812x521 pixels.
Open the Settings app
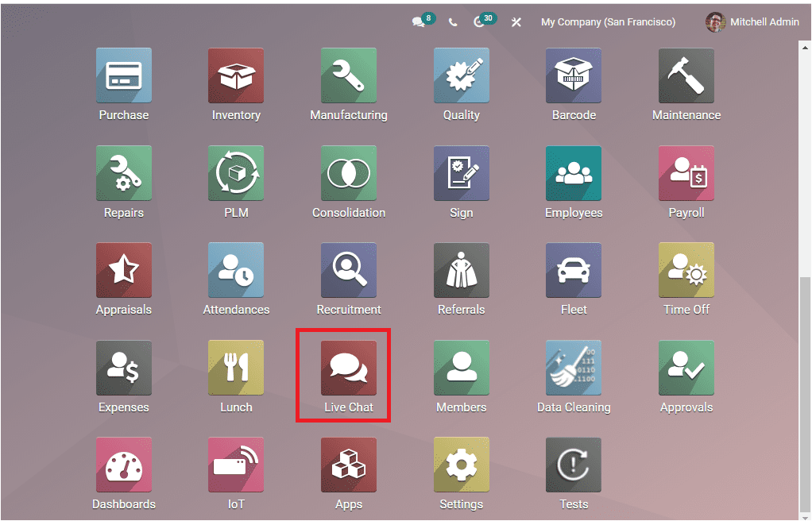click(462, 465)
